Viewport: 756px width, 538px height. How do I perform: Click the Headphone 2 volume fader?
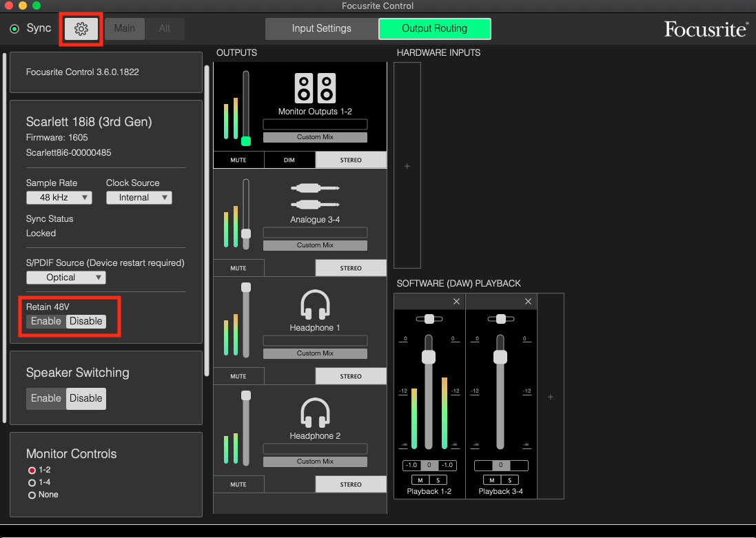tap(246, 395)
